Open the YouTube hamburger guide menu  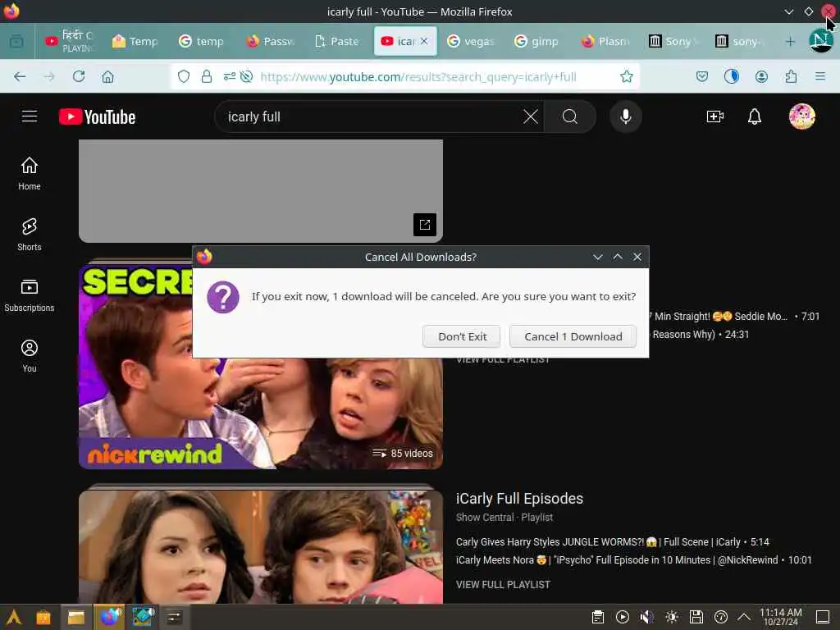pos(30,116)
